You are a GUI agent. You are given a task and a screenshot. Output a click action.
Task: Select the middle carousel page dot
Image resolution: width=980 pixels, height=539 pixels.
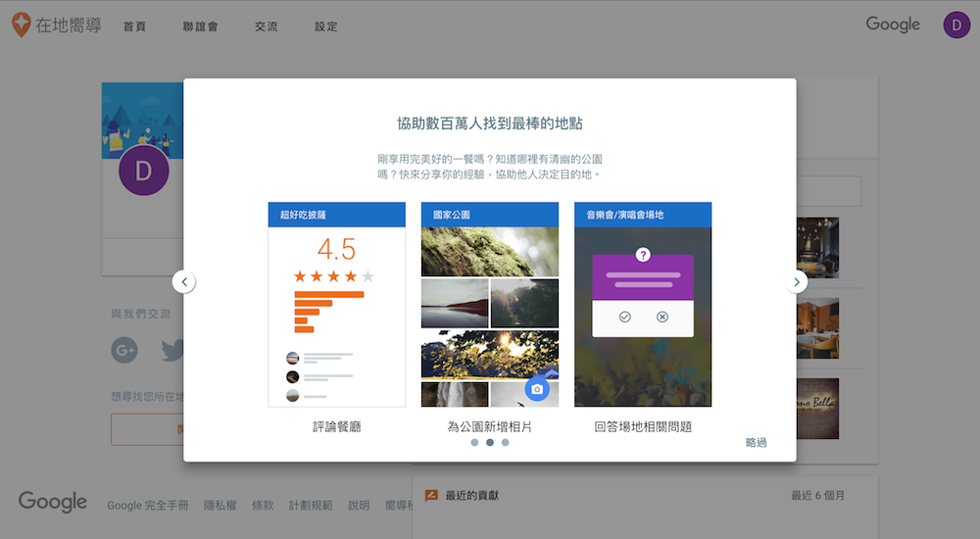490,442
